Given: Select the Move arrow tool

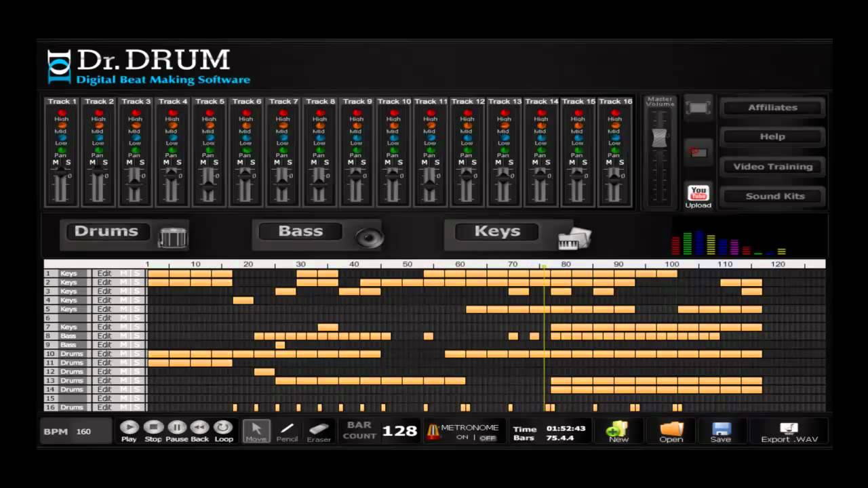Looking at the screenshot, I should (x=256, y=431).
